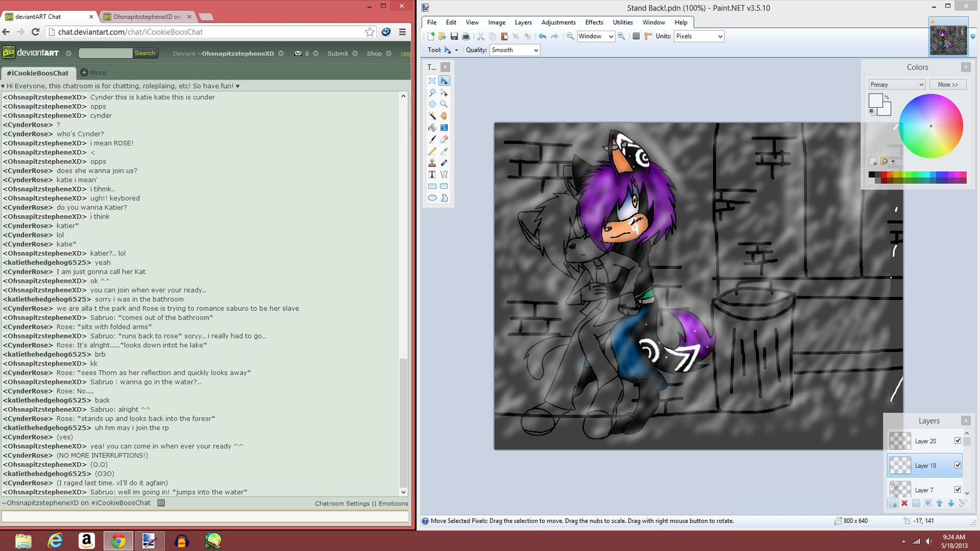Select the Color Picker eyedropper tool
Image resolution: width=980 pixels, height=551 pixels.
(x=444, y=151)
